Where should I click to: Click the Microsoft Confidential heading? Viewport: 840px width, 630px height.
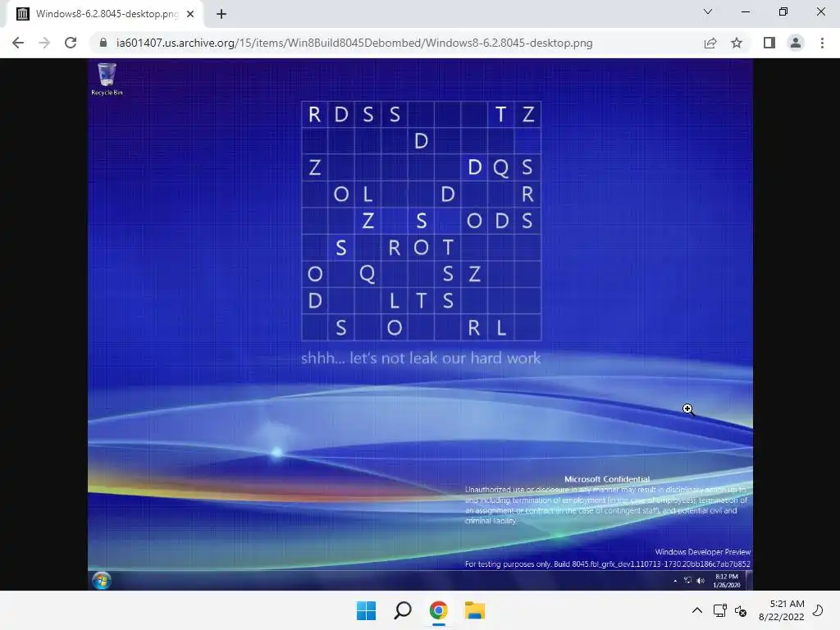tap(607, 479)
